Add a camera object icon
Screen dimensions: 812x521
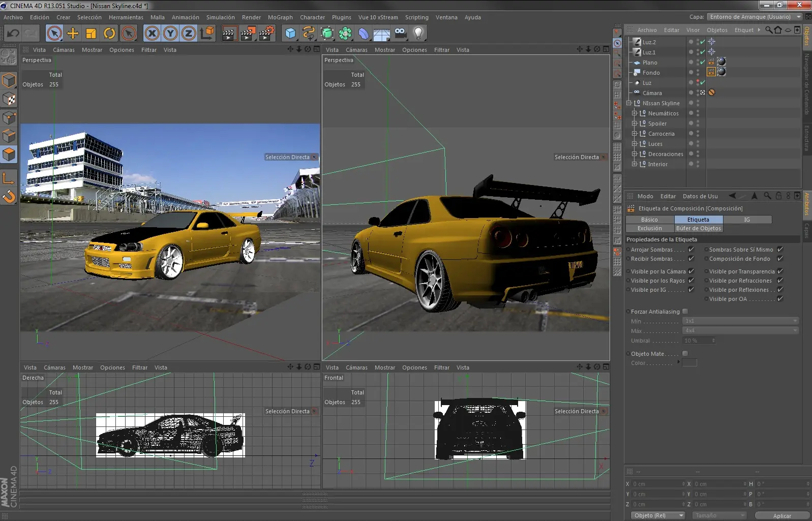(400, 34)
